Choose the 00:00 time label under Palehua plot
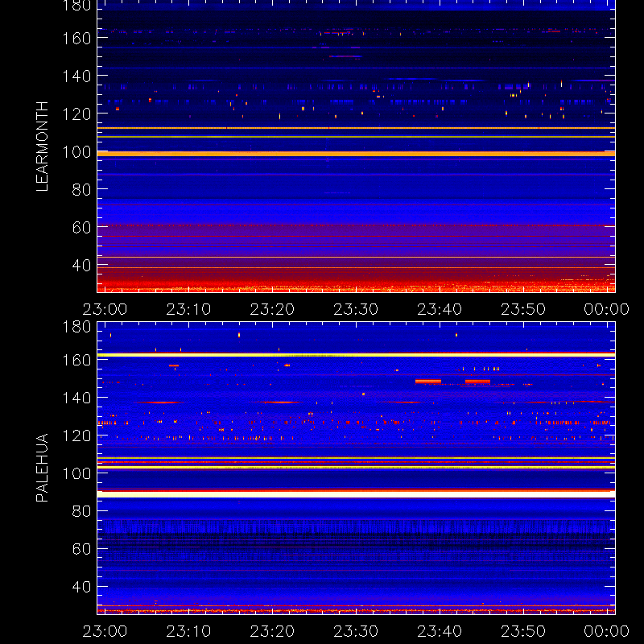 click(x=607, y=631)
